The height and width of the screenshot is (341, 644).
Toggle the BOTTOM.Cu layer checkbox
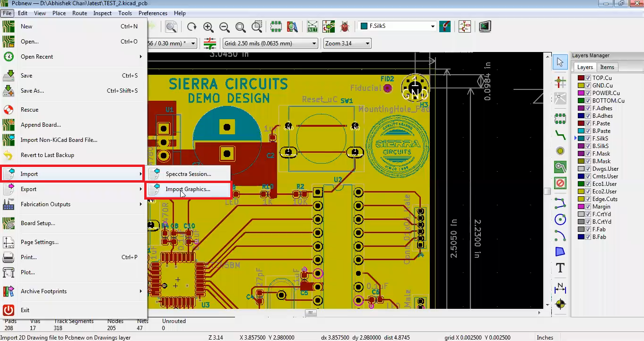pyautogui.click(x=588, y=101)
